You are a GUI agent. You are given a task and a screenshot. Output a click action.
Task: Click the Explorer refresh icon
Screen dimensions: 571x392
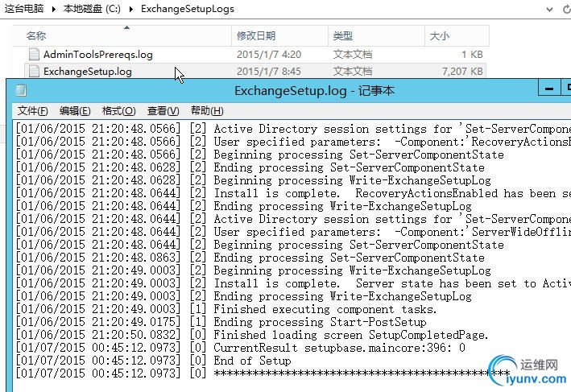point(566,9)
